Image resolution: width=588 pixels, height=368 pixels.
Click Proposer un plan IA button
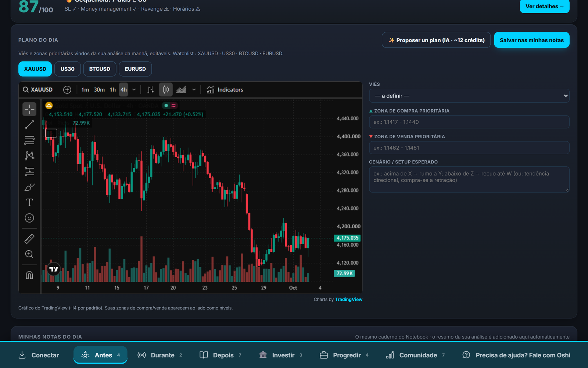(436, 40)
